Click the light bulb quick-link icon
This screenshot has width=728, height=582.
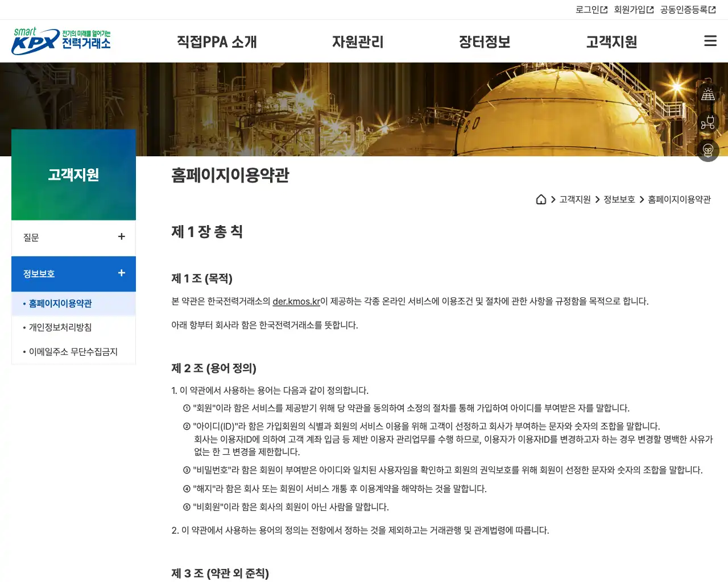pos(708,150)
